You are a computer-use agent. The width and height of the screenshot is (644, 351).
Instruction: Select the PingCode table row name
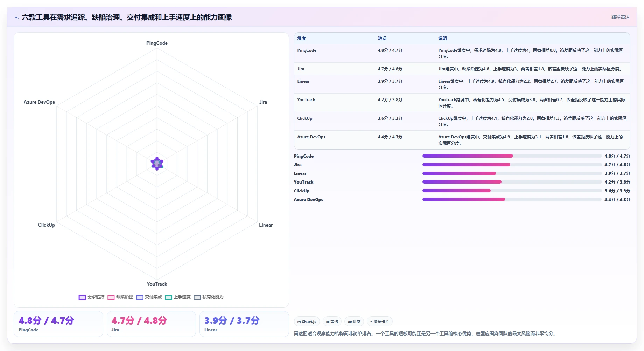(307, 50)
